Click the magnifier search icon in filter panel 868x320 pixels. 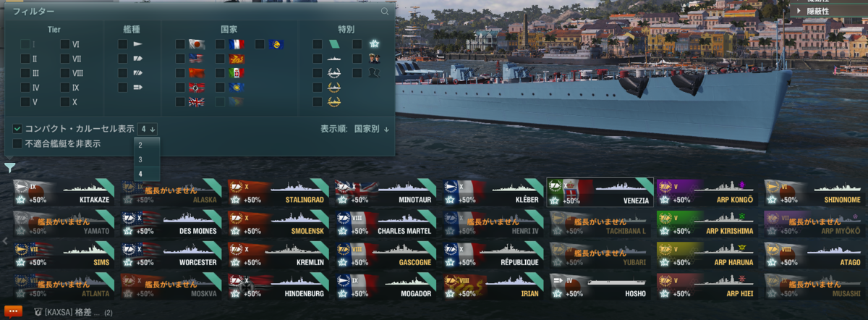tap(385, 12)
